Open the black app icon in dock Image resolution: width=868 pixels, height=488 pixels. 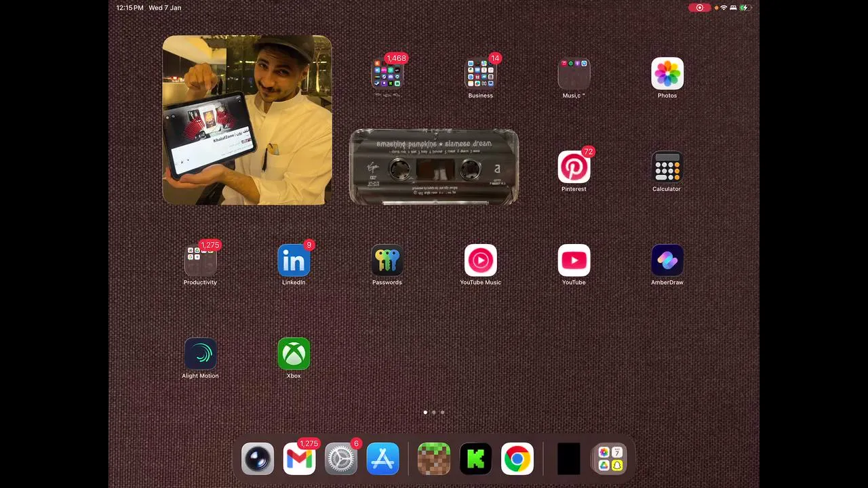[568, 459]
